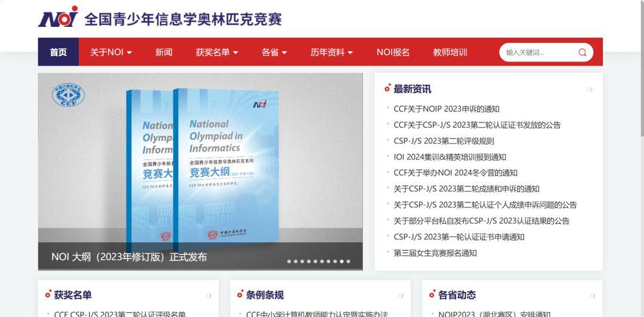
Task: Click the NOI logo in the header
Action: point(58,17)
